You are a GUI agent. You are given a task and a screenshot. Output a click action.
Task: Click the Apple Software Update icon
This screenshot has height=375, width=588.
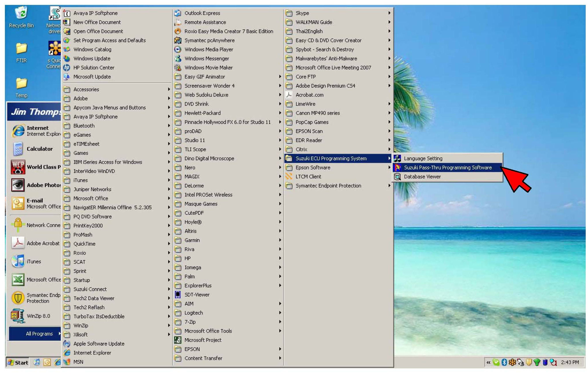point(67,344)
